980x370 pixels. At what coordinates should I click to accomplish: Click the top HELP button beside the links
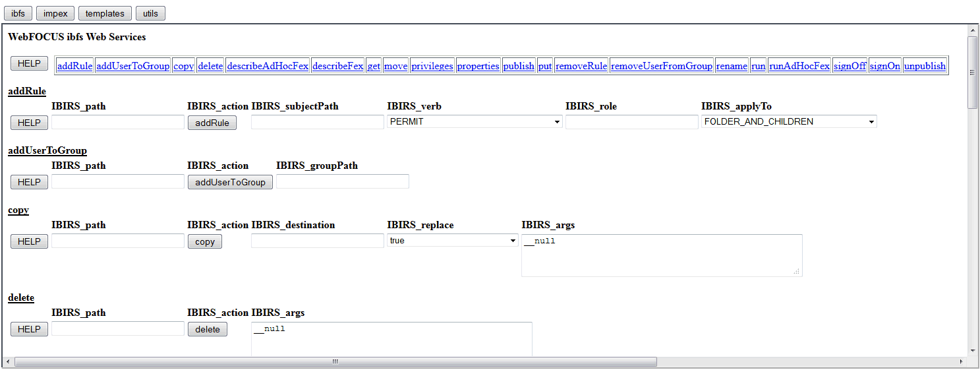[29, 63]
